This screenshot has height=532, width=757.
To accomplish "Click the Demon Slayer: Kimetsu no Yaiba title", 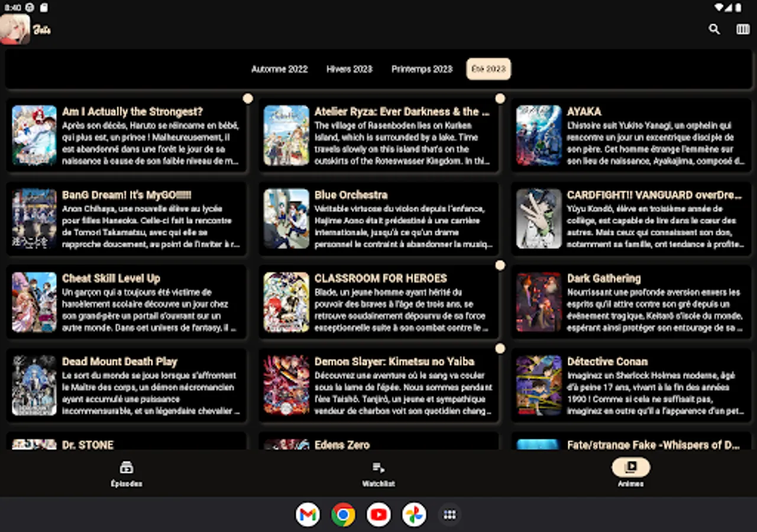I will 394,362.
